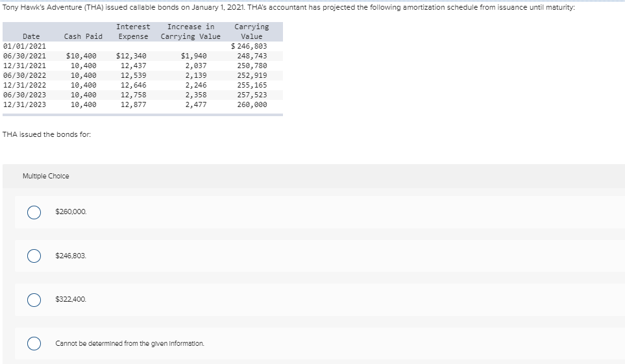
Task: Click the Cash Paid column header
Action: (83, 36)
